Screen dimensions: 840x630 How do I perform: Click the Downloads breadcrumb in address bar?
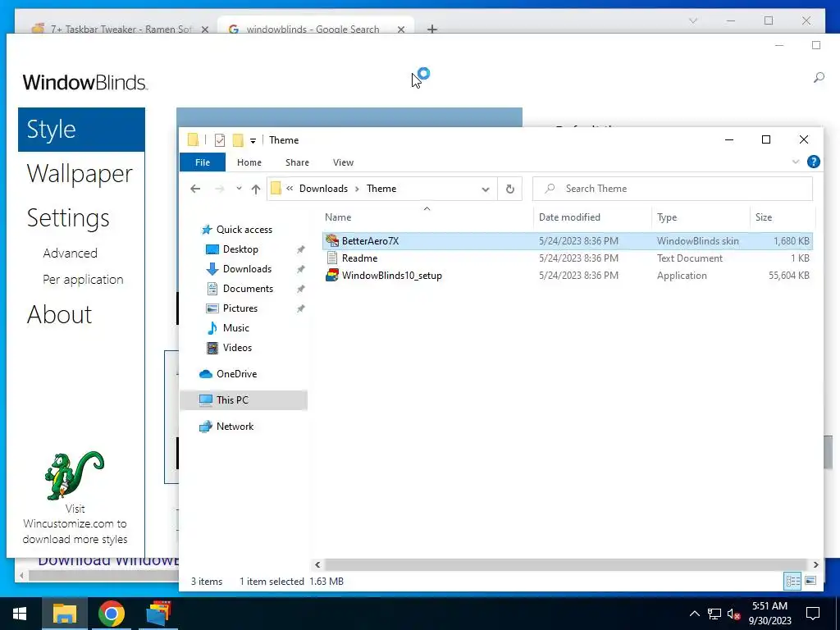click(x=323, y=189)
